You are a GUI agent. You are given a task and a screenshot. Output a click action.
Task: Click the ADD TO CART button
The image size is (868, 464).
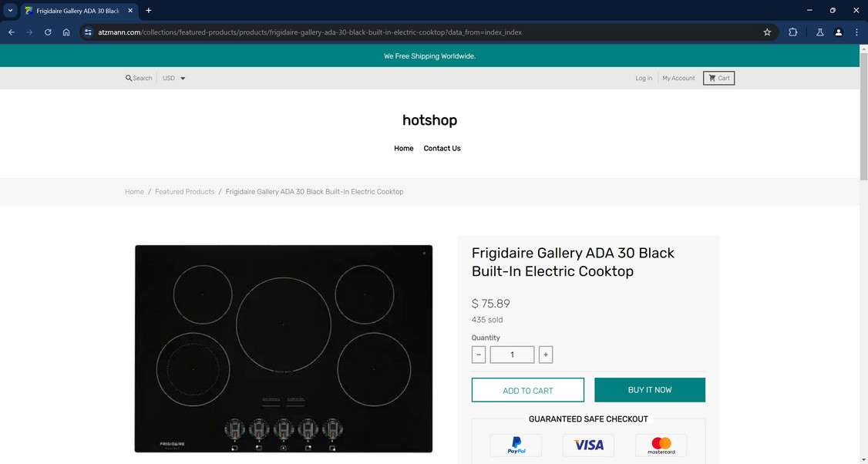tap(527, 390)
